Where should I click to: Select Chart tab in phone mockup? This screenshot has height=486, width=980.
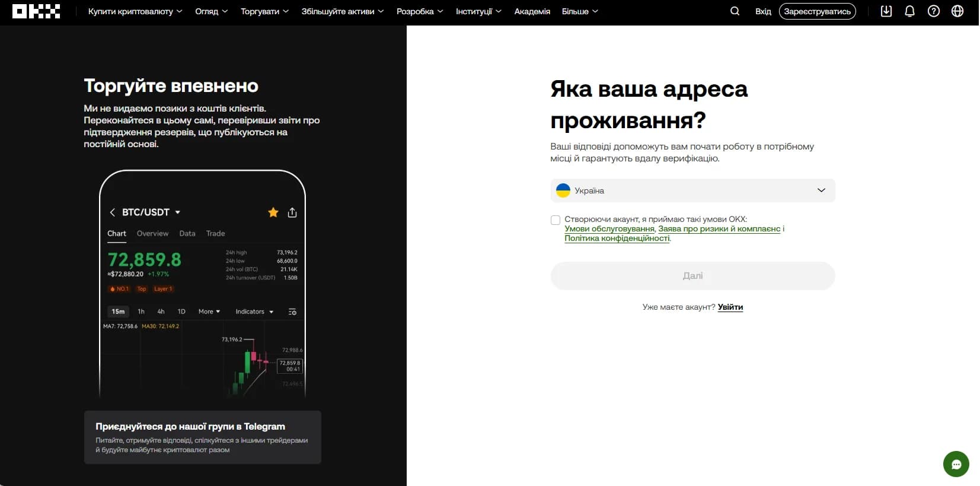point(117,234)
